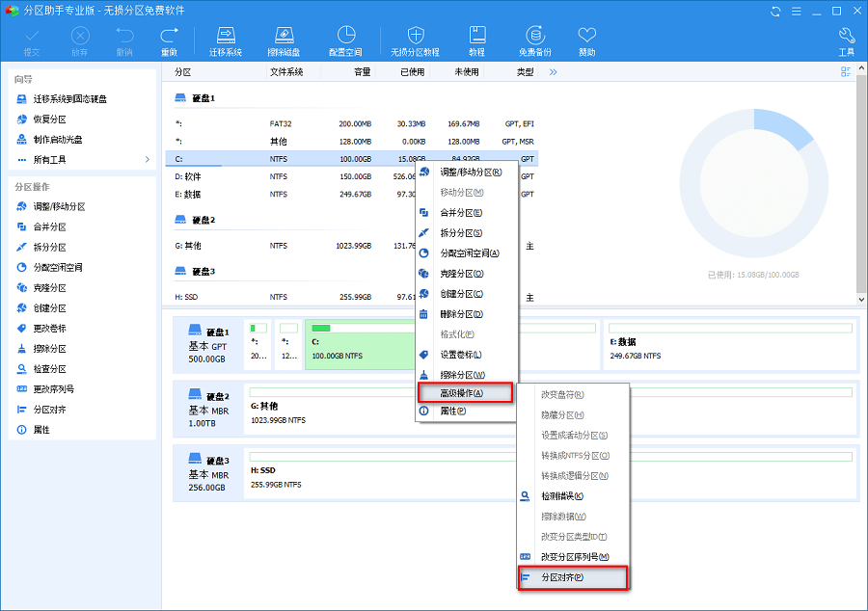Click the vertical scrollbar of the partition list
The height and width of the screenshot is (611, 868).
[x=860, y=183]
